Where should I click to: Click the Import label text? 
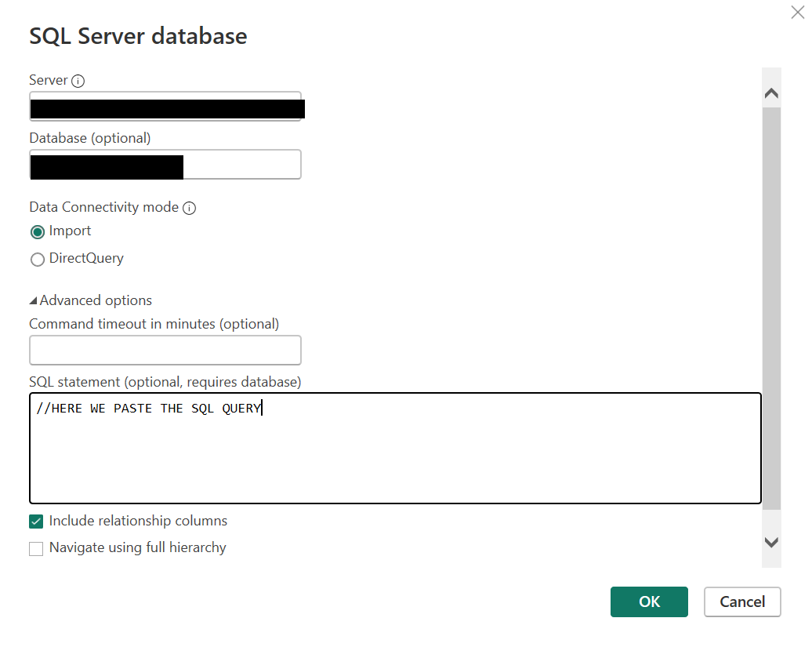pyautogui.click(x=70, y=231)
